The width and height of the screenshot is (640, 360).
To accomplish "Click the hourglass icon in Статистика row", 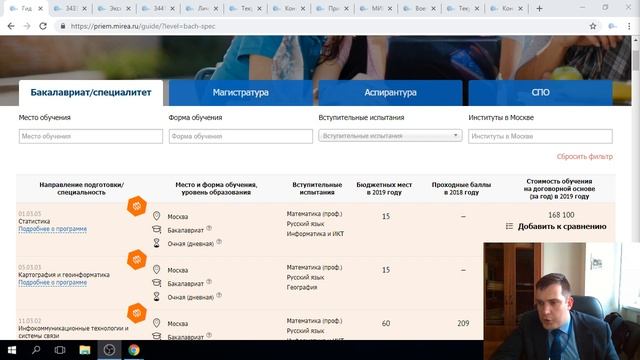I will 156,243.
